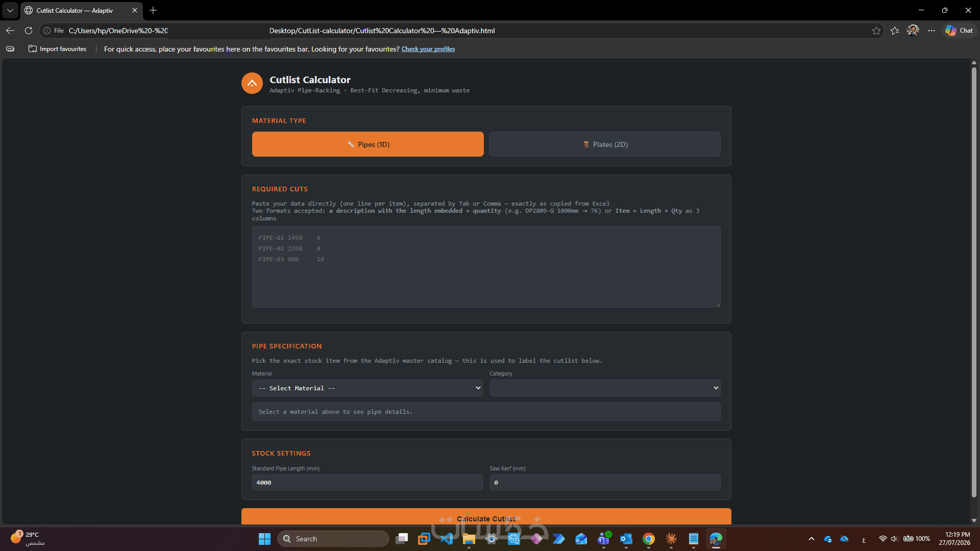This screenshot has height=551, width=980.
Task: Open the Claude app from taskbar
Action: [x=671, y=539]
